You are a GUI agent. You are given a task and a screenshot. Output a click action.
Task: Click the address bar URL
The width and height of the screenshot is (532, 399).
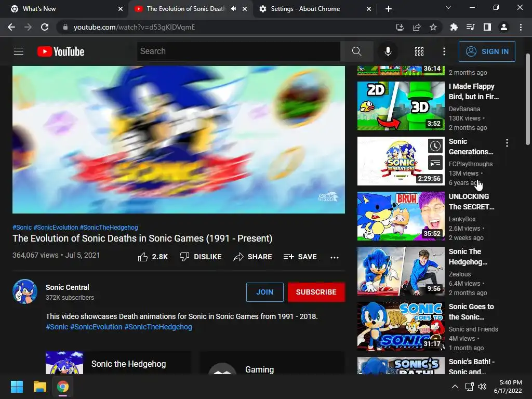(x=134, y=27)
